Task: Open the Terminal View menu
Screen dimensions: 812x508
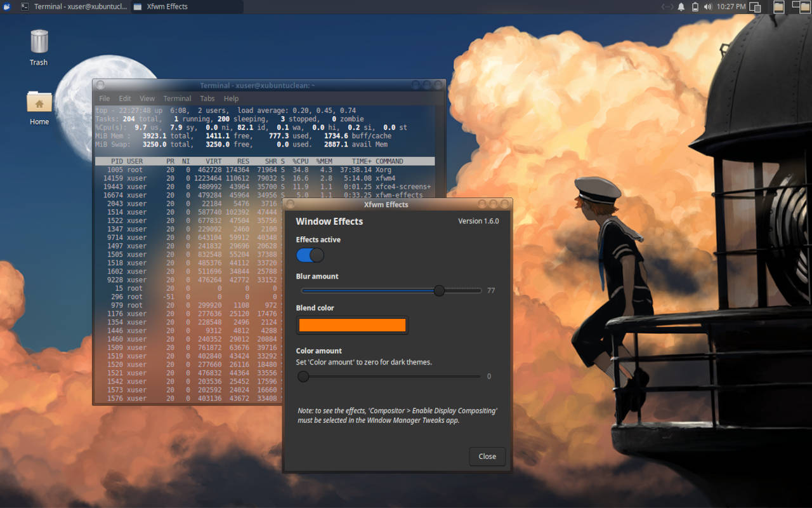Action: 147,98
